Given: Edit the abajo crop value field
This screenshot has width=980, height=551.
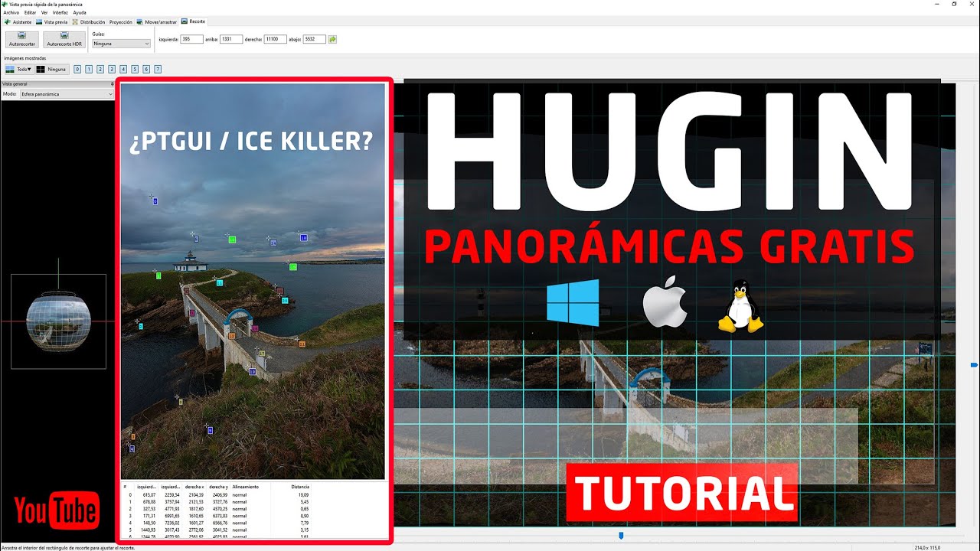Looking at the screenshot, I should coord(315,39).
